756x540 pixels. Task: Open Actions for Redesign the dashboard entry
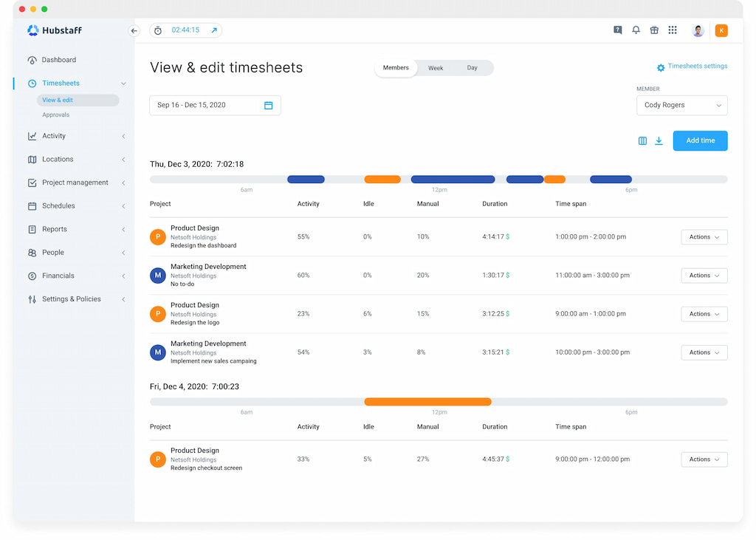pyautogui.click(x=703, y=236)
